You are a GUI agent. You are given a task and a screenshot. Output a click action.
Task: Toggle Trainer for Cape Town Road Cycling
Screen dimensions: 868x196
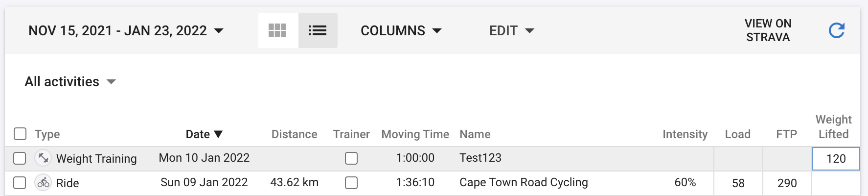(x=351, y=183)
